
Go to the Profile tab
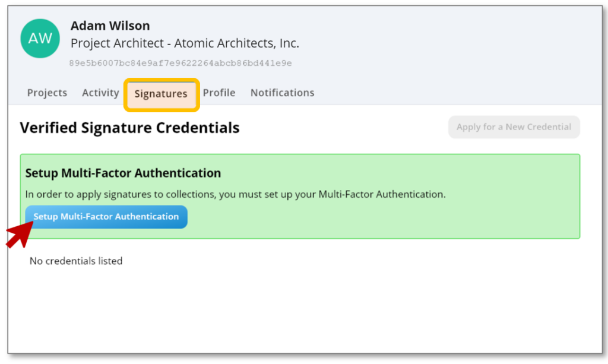219,93
